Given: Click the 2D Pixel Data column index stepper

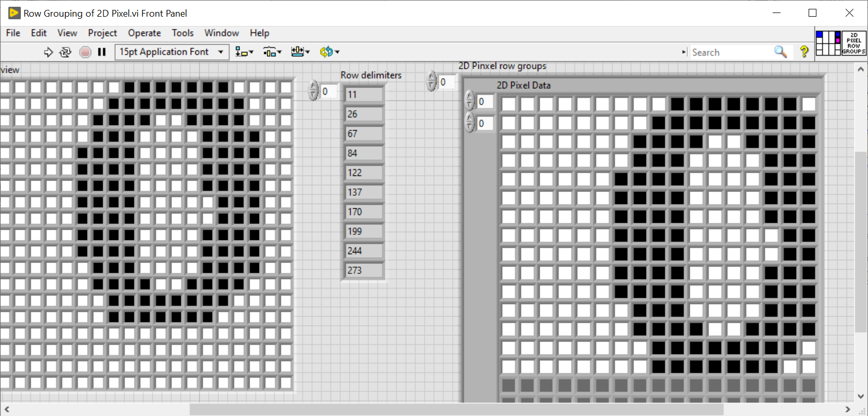Looking at the screenshot, I should coord(469,123).
